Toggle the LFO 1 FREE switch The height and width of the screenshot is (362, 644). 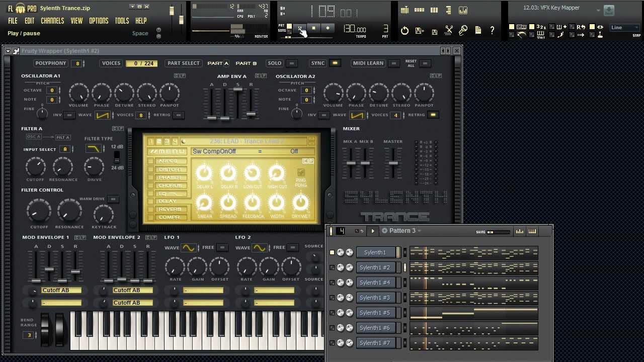(222, 247)
